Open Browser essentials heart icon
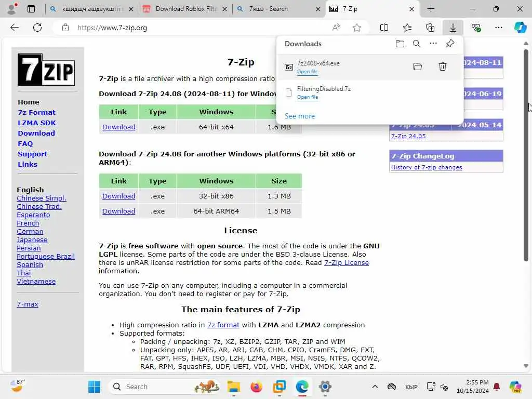 pyautogui.click(x=476, y=28)
